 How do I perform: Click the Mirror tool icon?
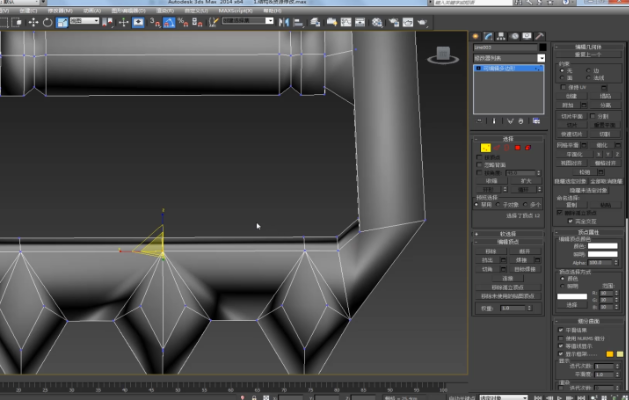pos(284,22)
